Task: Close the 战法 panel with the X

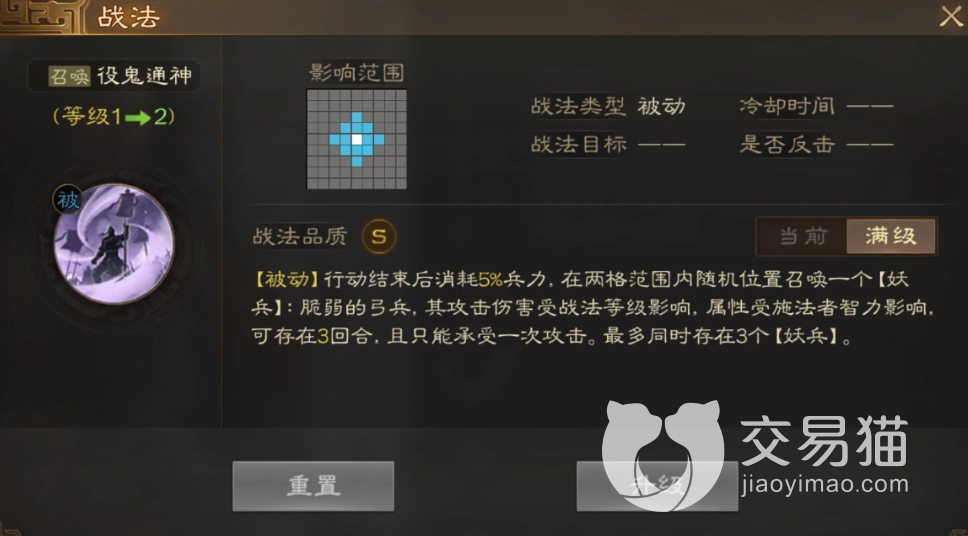Action: (950, 17)
